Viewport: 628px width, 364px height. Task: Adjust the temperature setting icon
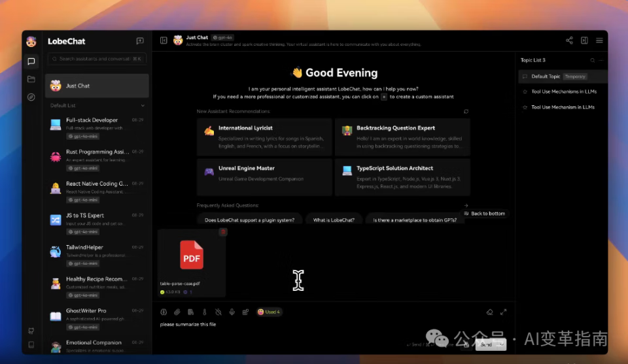[x=204, y=312]
